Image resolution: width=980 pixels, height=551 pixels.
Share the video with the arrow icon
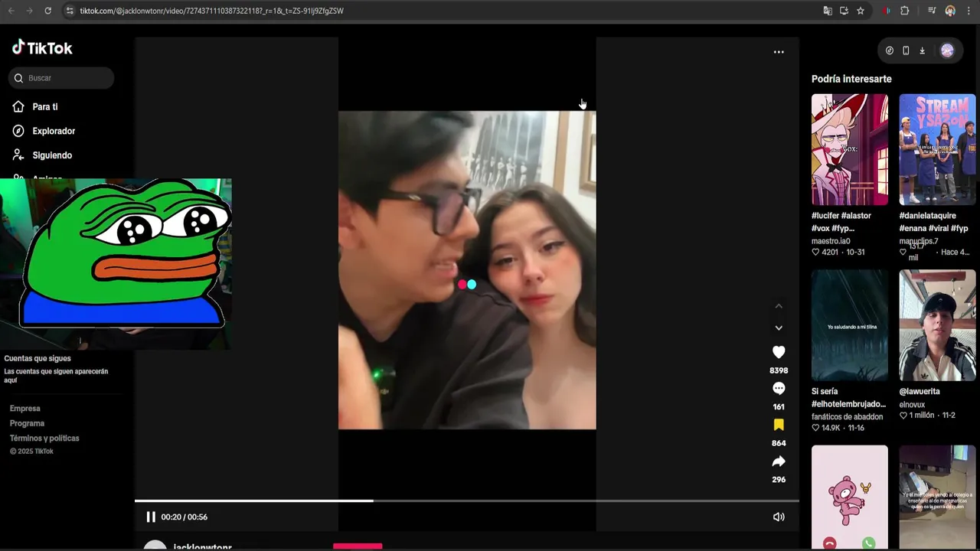779,461
